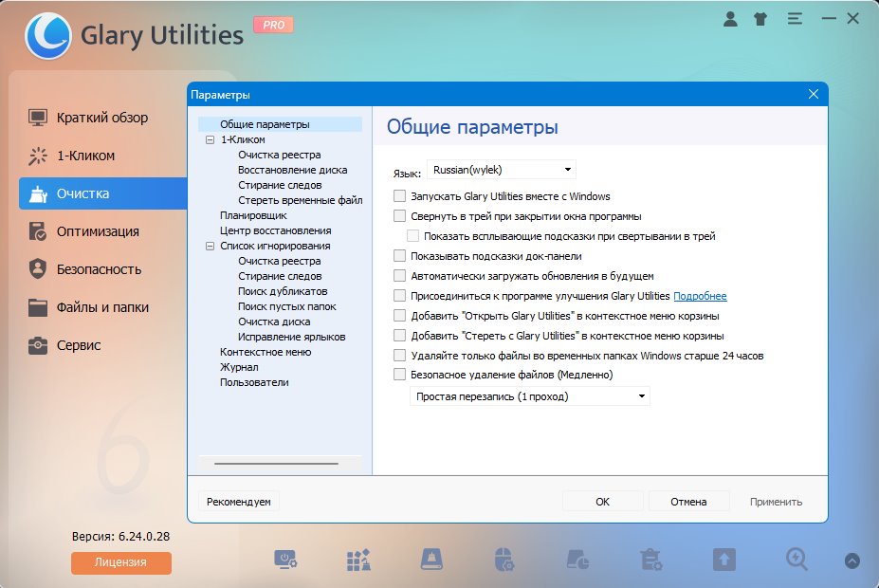Open the quick search dock icon
The height and width of the screenshot is (588, 879).
[797, 560]
